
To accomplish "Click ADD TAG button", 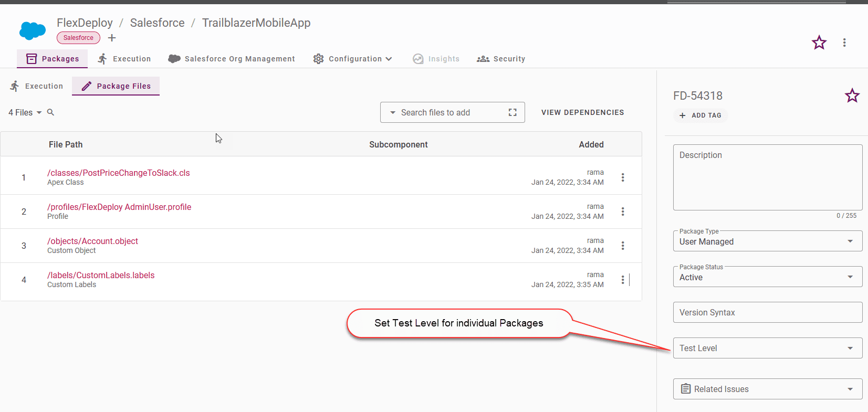I will pos(700,115).
